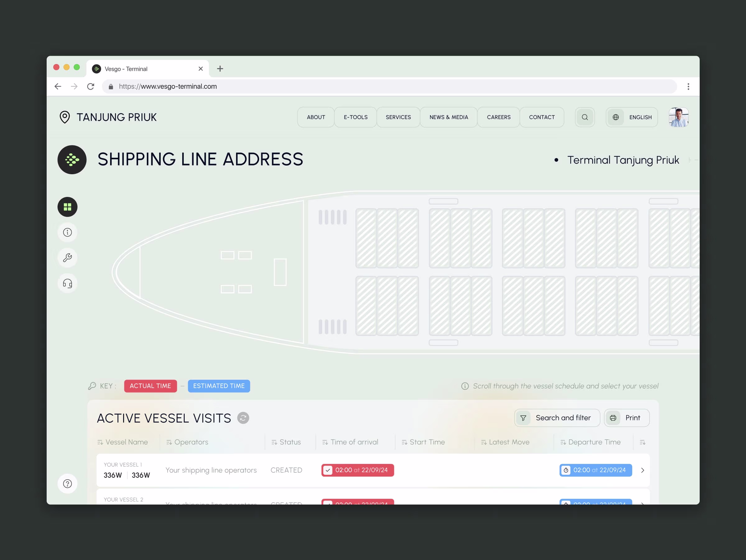Open the English language selector
746x560 pixels.
[631, 117]
